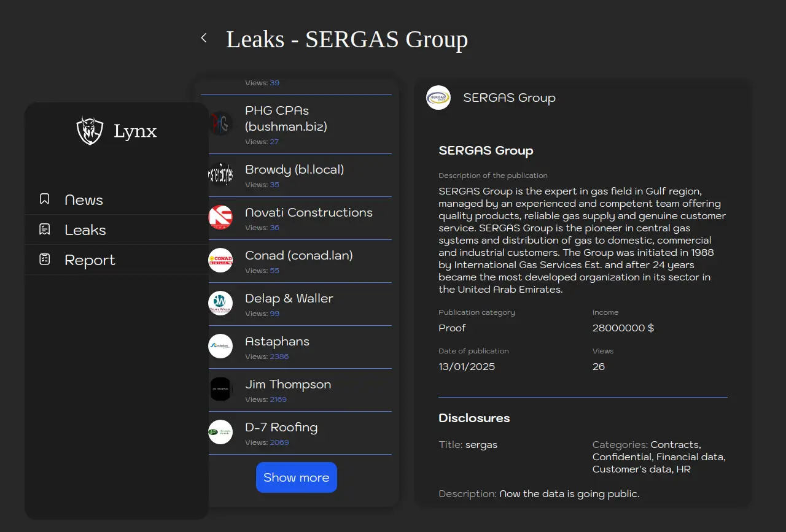
Task: Click the Novati Constructions logo
Action: pos(220,217)
